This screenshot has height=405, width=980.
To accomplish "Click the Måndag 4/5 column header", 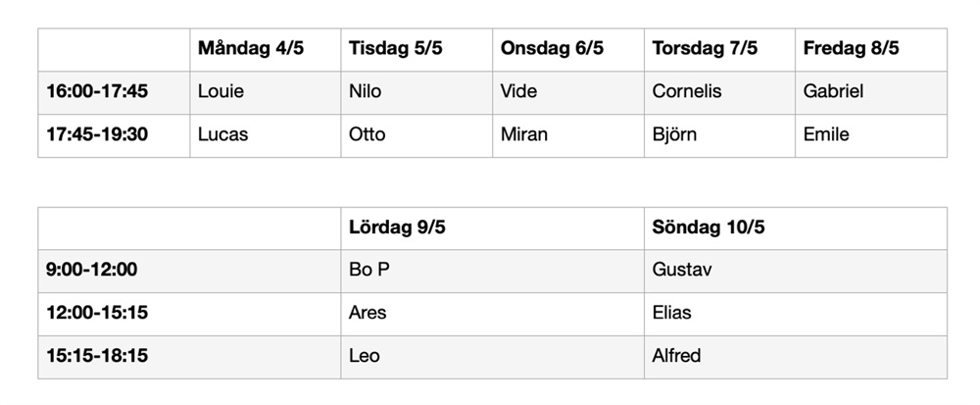I will point(251,49).
